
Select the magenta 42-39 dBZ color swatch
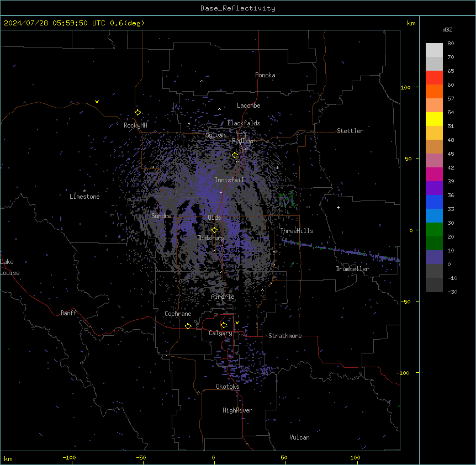(434, 174)
